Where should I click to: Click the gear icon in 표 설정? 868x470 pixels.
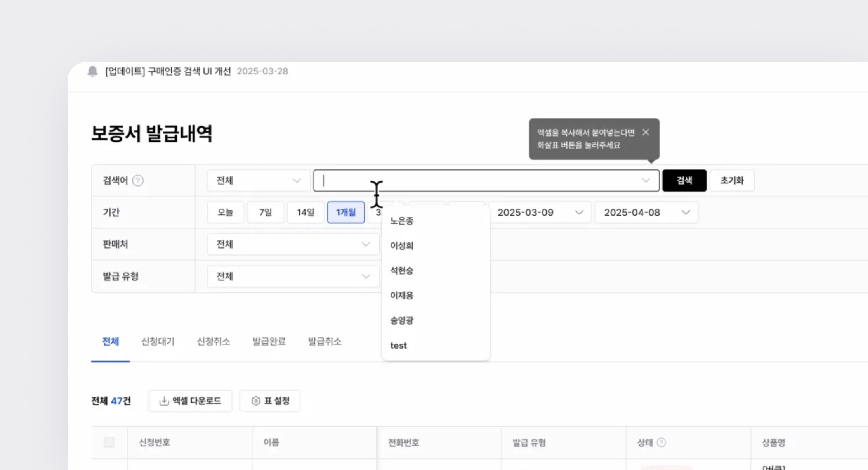[255, 401]
